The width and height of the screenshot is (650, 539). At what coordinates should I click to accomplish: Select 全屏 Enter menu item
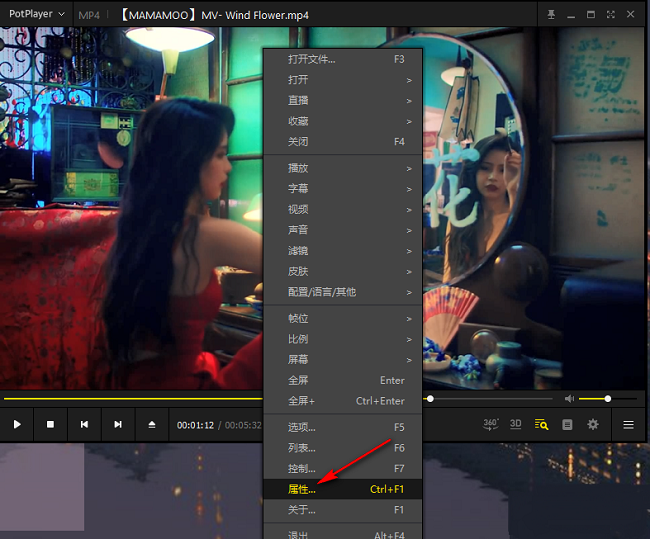click(343, 381)
